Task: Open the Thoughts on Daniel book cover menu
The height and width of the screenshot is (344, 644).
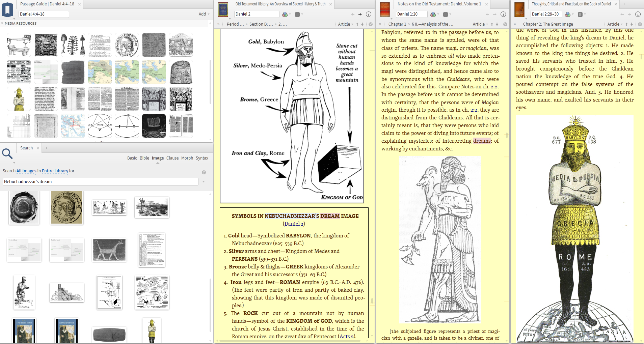Action: 519,9
